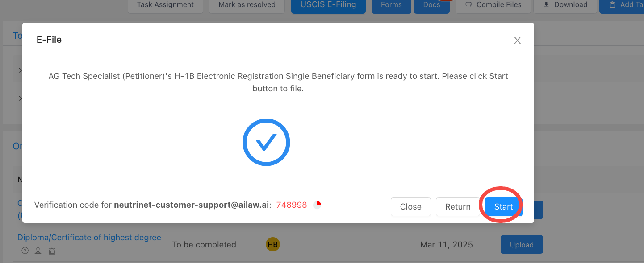The width and height of the screenshot is (644, 263).
Task: Click the Close button in dialog footer
Action: click(x=410, y=207)
